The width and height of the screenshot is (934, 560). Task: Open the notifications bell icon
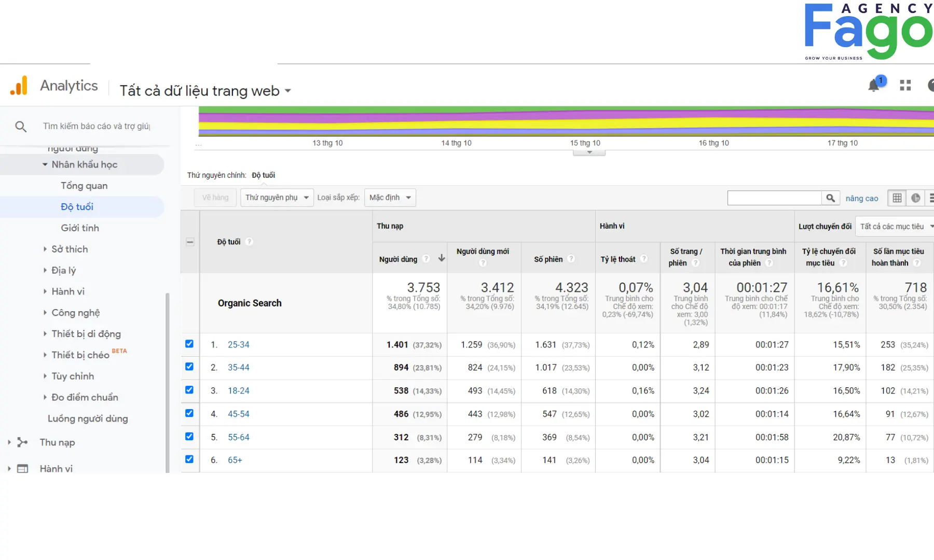coord(874,86)
